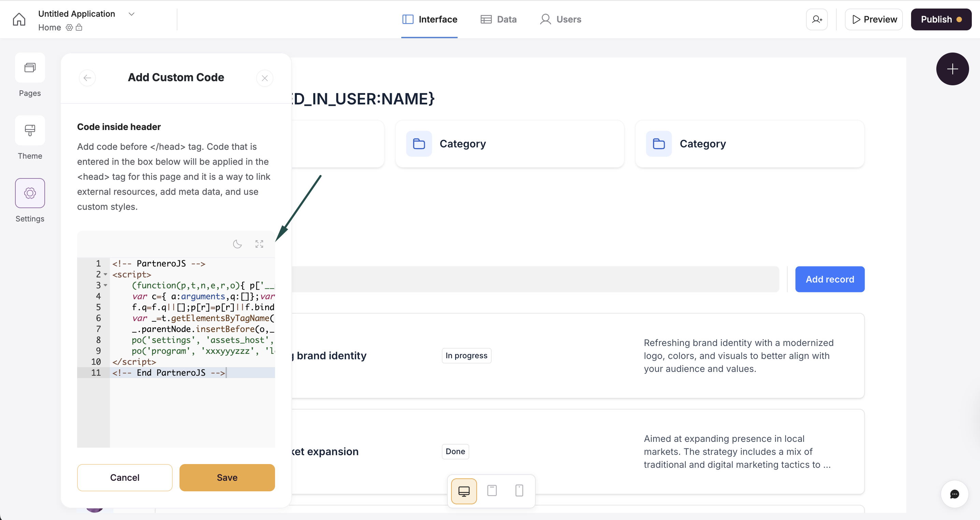Close the Add Custom Code panel
This screenshot has width=980, height=520.
tap(265, 78)
